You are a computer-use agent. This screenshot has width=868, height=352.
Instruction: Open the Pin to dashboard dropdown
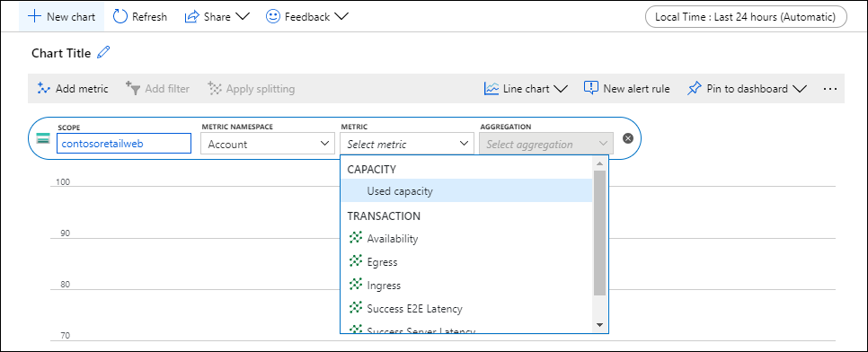click(746, 89)
